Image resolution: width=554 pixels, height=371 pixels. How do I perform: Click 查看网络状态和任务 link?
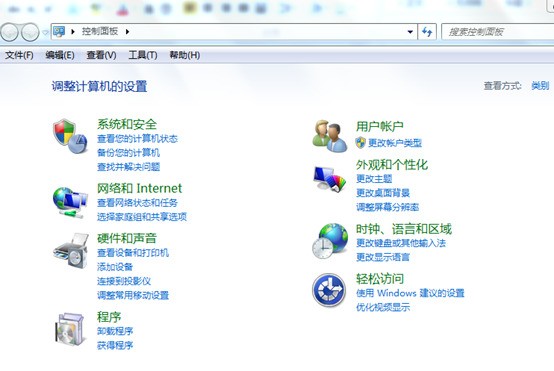(x=137, y=202)
